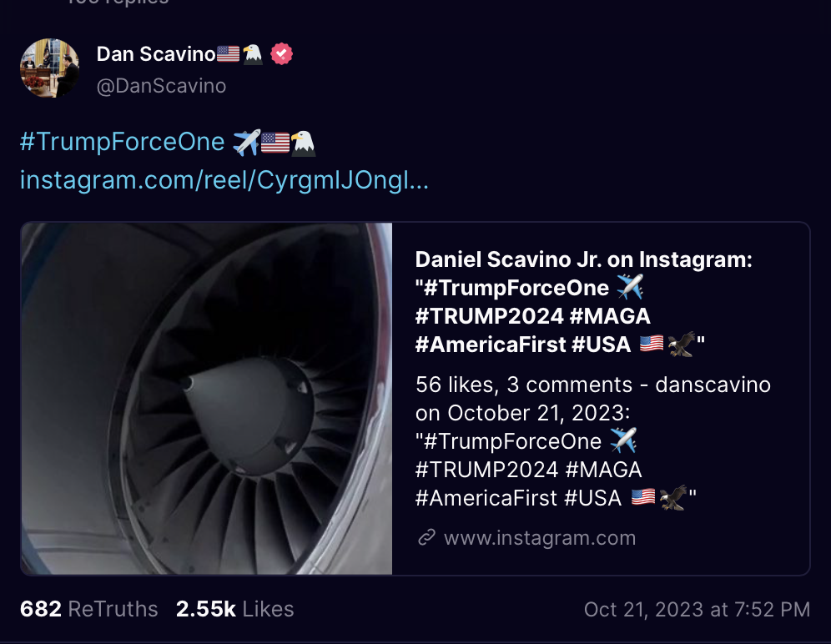View the 2.55k Likes list
The width and height of the screenshot is (831, 644).
[234, 610]
